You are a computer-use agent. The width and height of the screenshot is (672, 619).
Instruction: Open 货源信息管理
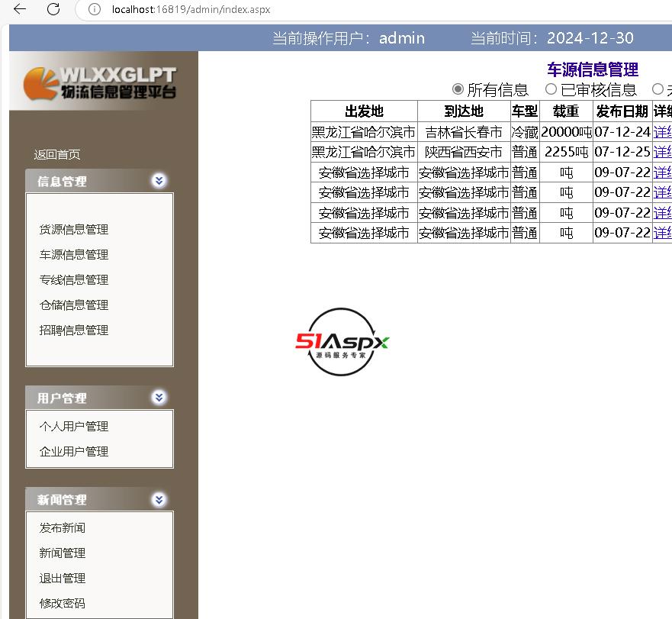74,230
